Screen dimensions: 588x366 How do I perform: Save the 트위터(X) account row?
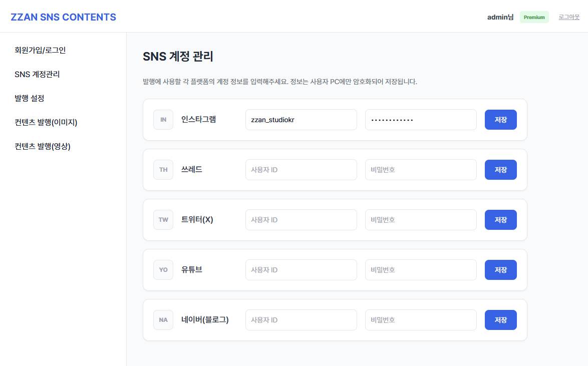500,220
